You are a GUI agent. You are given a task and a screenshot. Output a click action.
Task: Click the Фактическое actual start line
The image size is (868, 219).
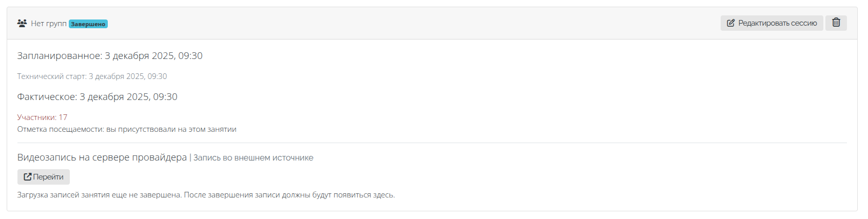pyautogui.click(x=97, y=97)
